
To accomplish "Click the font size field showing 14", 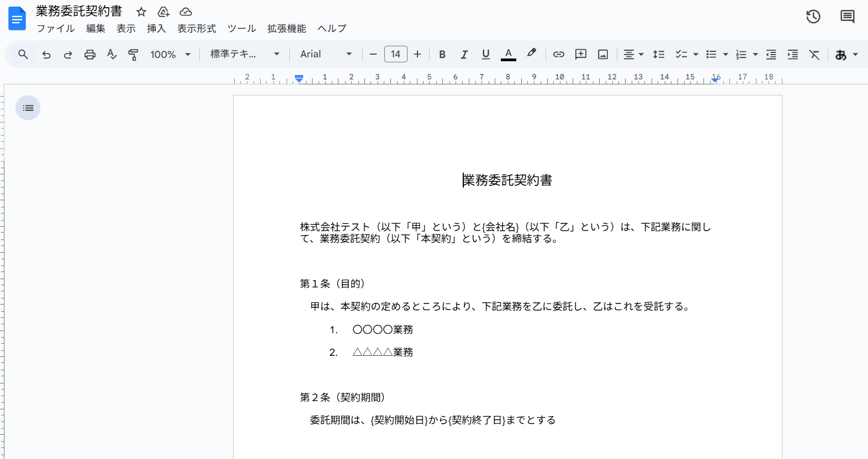I will [x=395, y=54].
